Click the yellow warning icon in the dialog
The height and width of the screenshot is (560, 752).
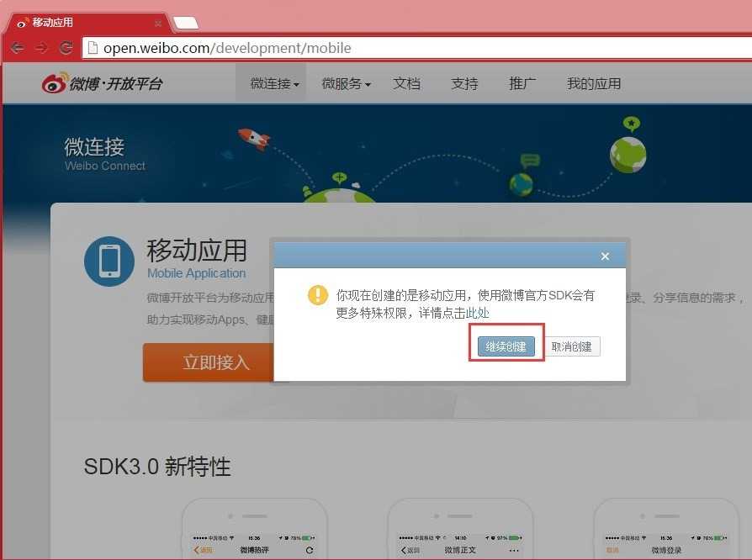[317, 295]
